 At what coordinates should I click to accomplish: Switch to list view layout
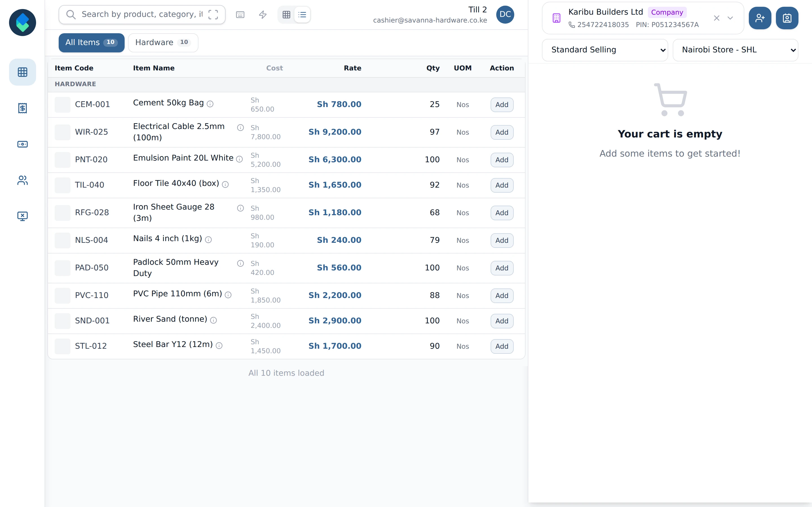[302, 14]
